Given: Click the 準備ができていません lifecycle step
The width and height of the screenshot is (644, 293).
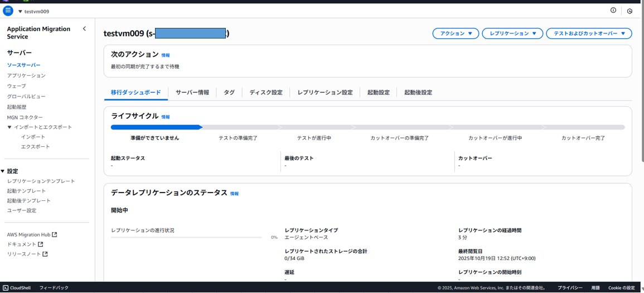Looking at the screenshot, I should [x=155, y=138].
